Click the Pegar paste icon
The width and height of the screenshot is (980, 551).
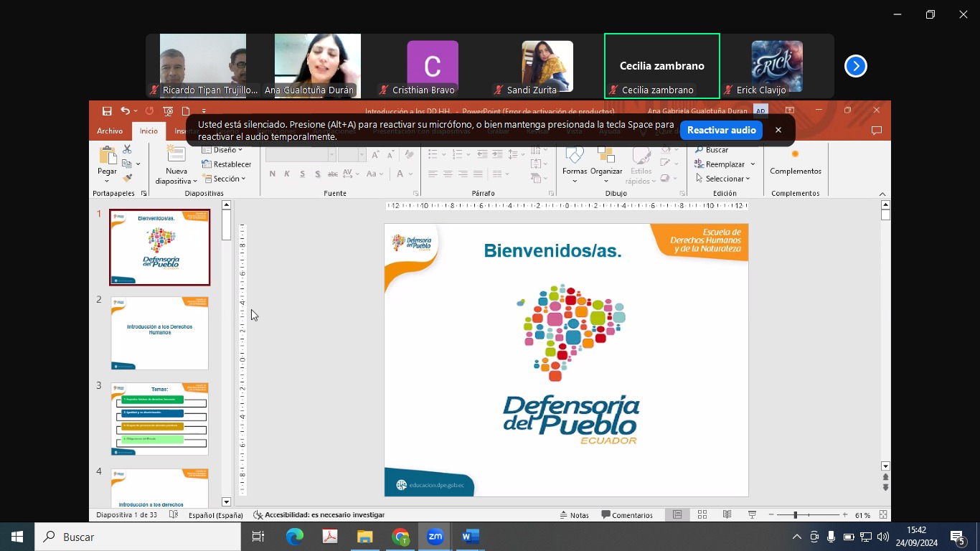(108, 156)
